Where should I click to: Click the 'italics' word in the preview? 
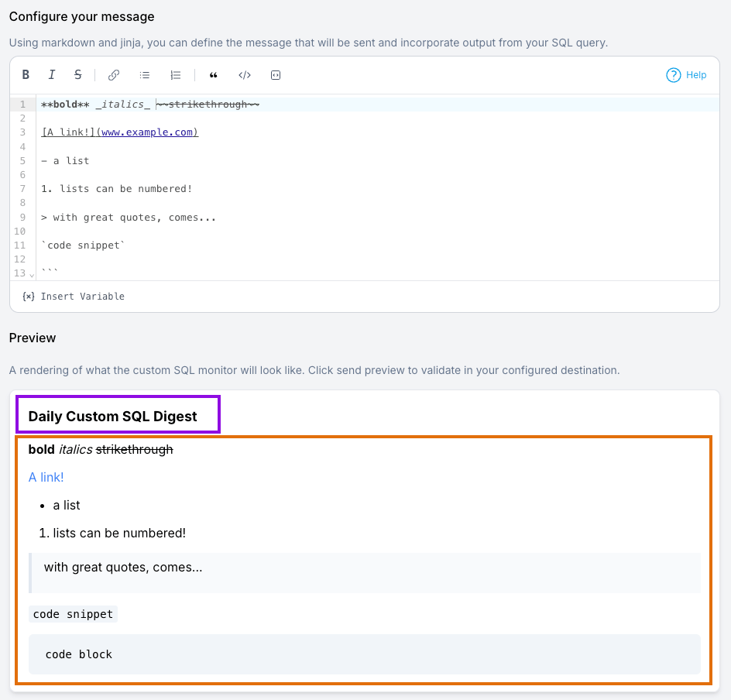tap(76, 449)
